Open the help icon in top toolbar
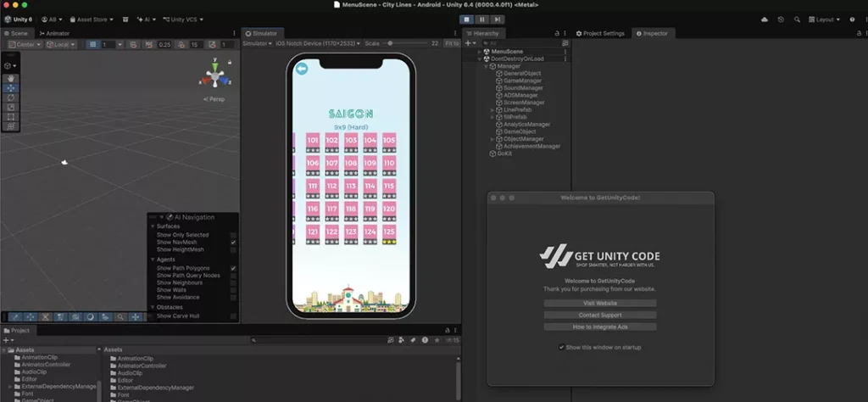868x402 pixels. [852, 20]
